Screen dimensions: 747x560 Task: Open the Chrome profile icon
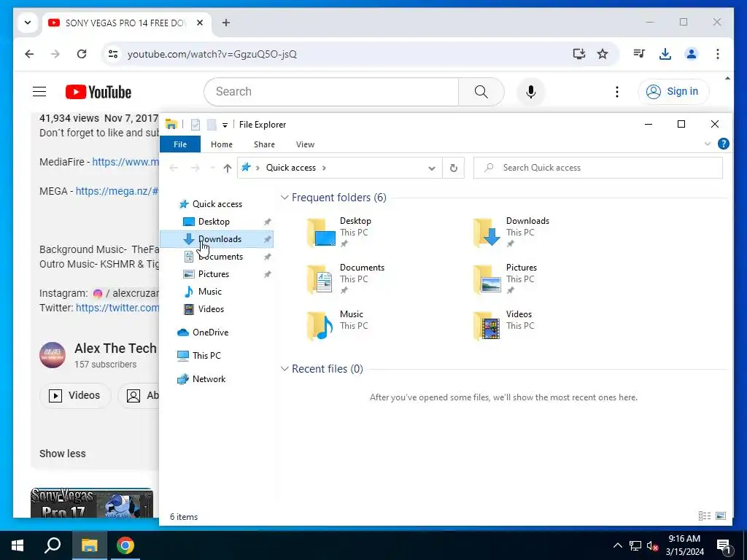[692, 54]
